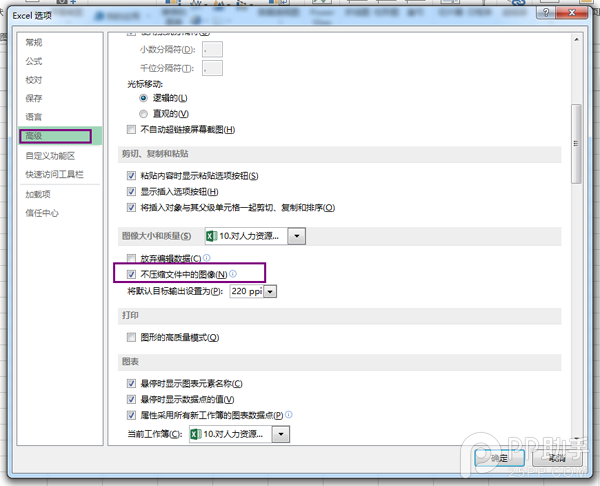Click the scrollbar up arrow

click(576, 39)
